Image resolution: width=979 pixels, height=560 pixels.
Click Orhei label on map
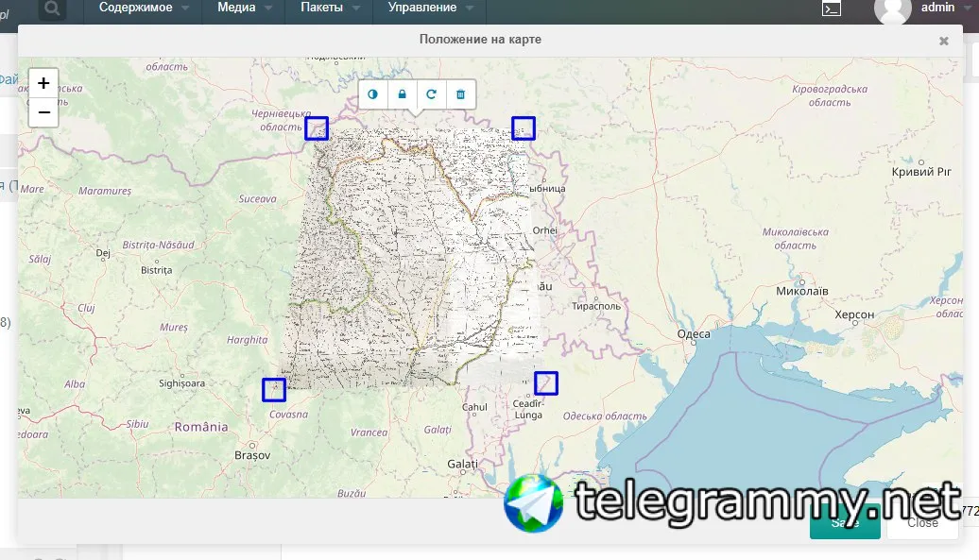pos(544,230)
